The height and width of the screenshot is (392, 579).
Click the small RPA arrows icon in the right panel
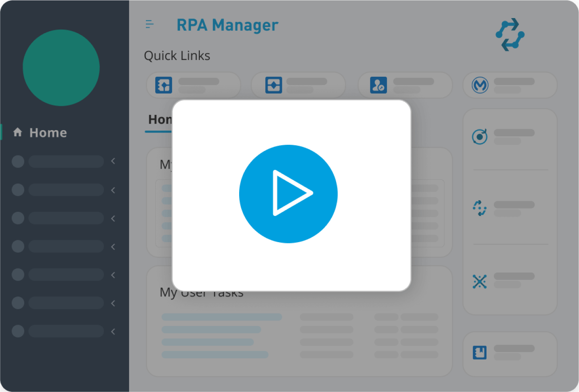point(480,208)
